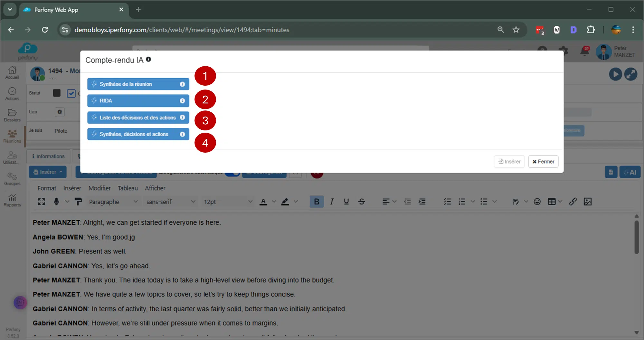
Task: Generate Synthèse de la réunion
Action: [x=134, y=84]
